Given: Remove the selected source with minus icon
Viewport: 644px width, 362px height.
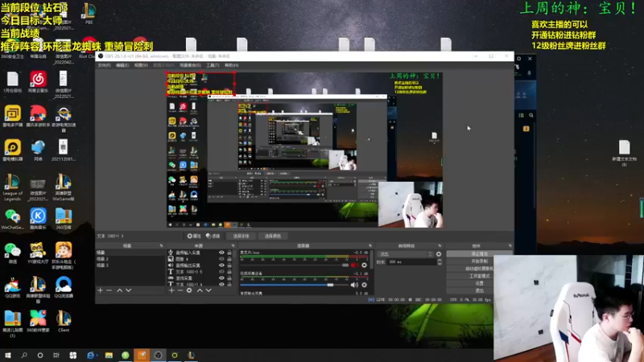Looking at the screenshot, I should pyautogui.click(x=180, y=290).
